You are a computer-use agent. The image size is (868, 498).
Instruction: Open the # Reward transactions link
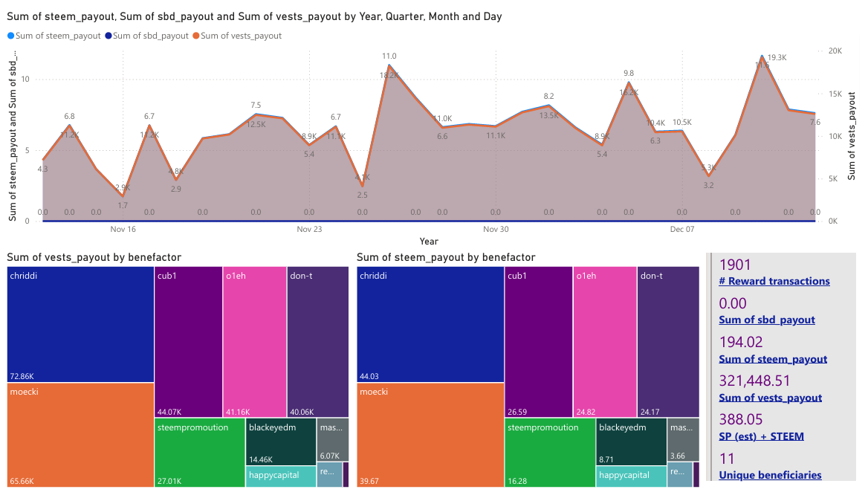[774, 281]
